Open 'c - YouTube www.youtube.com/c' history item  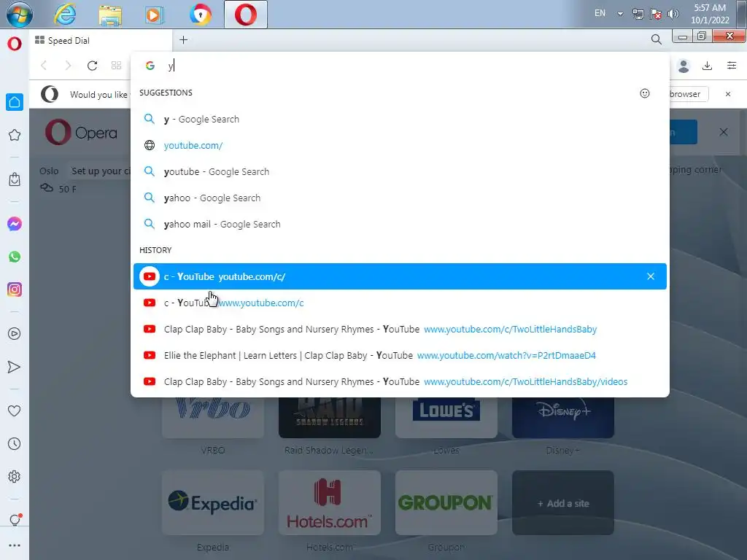pyautogui.click(x=400, y=303)
